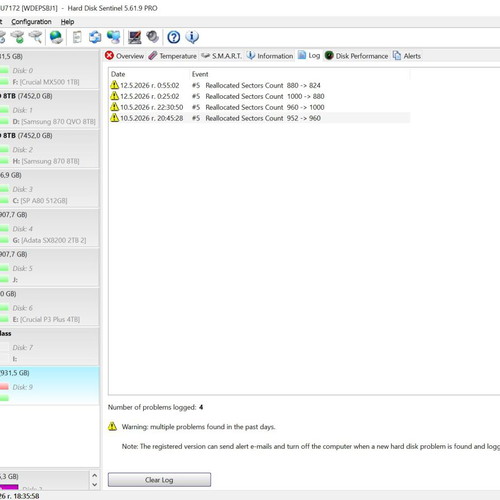This screenshot has width=500, height=500.
Task: Click the green health bar beside Disk: 0
Action: click(x=4, y=70)
